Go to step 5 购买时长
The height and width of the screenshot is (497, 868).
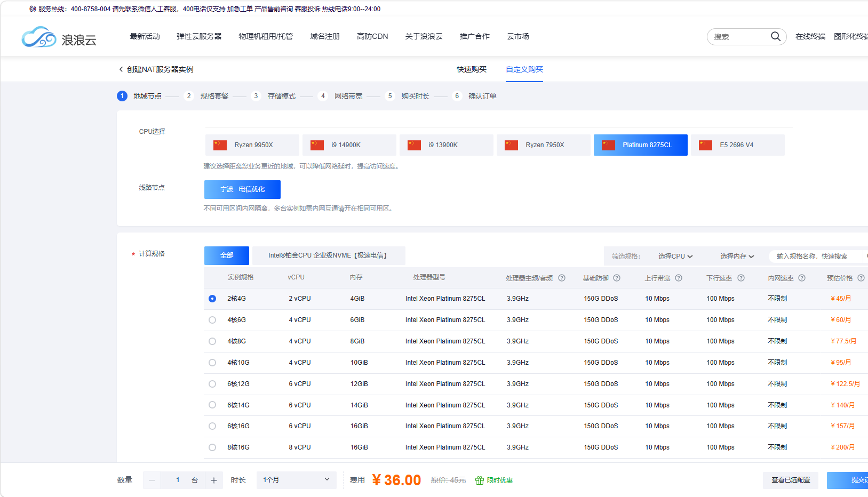tap(408, 96)
